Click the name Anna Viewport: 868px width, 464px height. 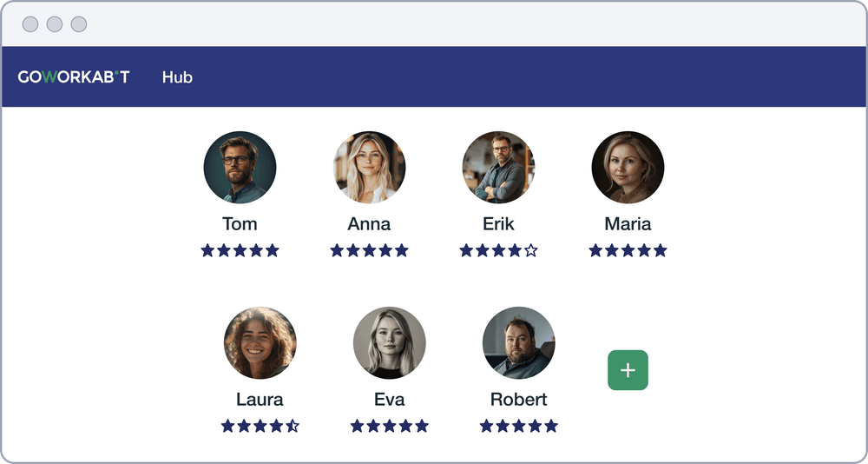point(369,224)
